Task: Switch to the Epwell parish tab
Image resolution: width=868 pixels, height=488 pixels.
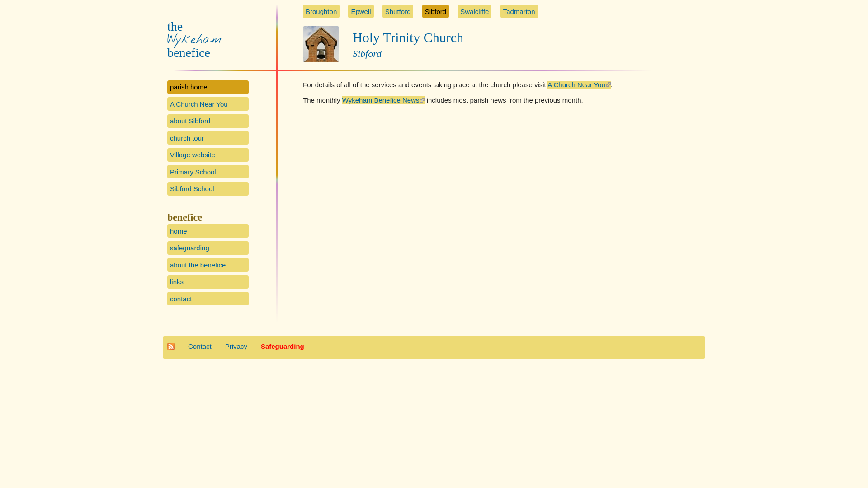Action: pyautogui.click(x=361, y=11)
